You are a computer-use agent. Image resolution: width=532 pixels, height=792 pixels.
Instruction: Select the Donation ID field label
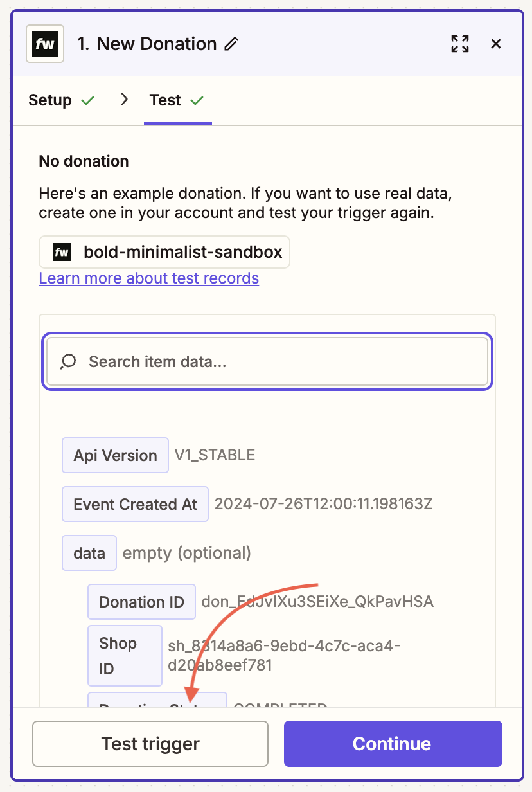point(141,602)
